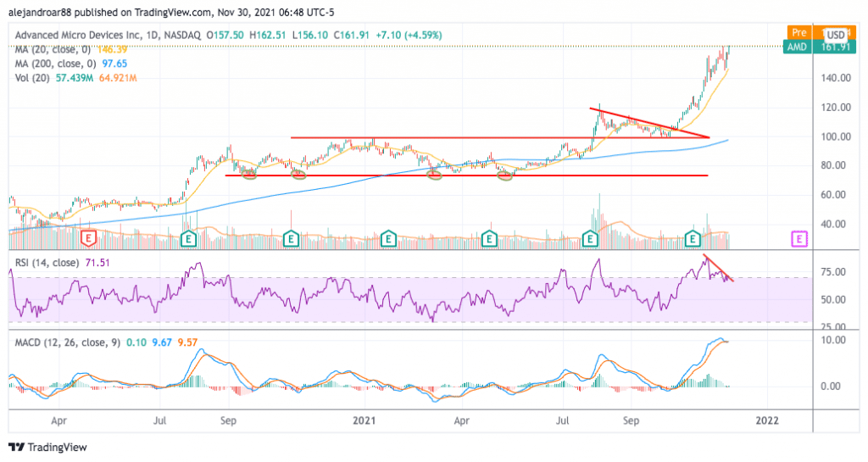
Task: Select the RSI (14, close) indicator legend
Action: pyautogui.click(x=47, y=263)
